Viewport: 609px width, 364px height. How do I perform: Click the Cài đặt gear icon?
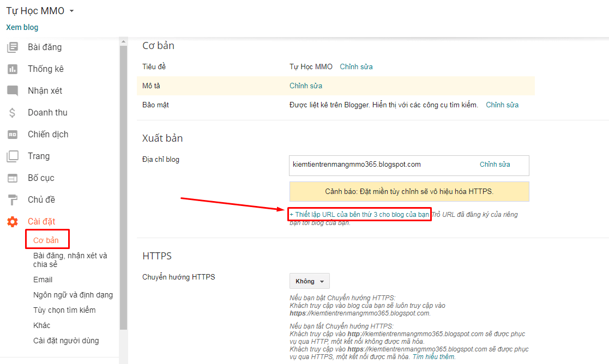12,222
